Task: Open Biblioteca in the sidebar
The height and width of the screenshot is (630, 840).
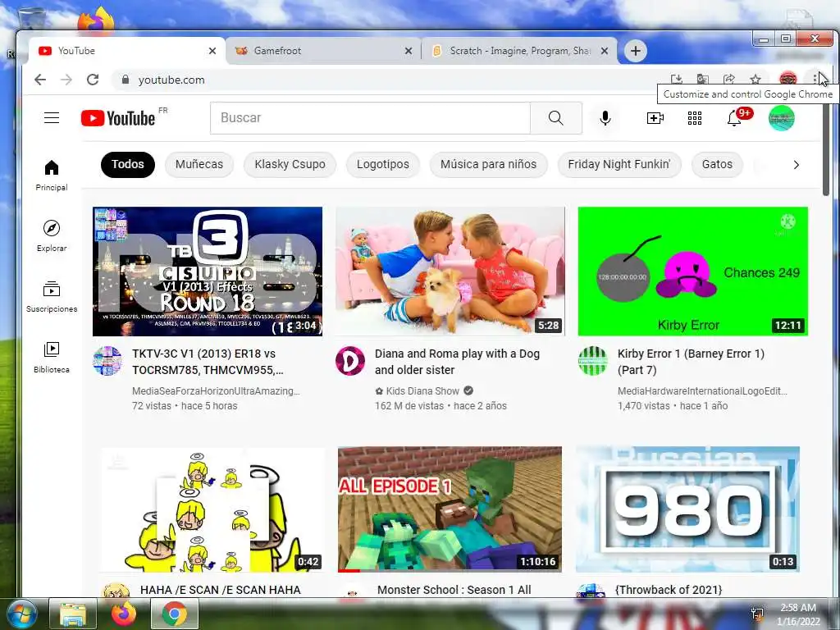Action: (52, 357)
